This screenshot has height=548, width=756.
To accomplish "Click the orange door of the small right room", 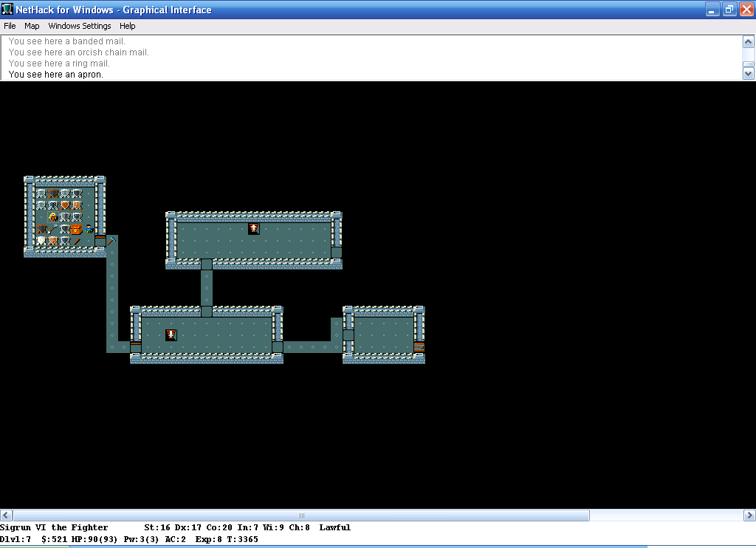I will [419, 347].
